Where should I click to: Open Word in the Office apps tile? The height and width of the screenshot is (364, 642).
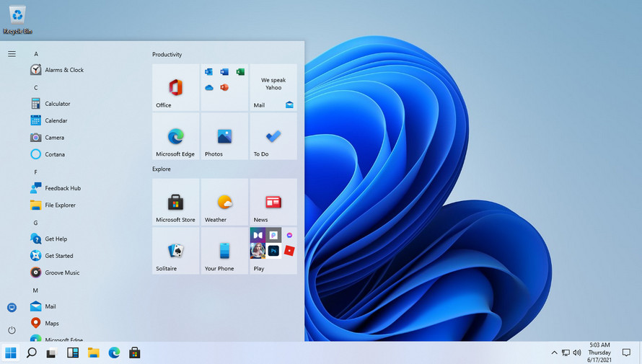[x=224, y=72]
